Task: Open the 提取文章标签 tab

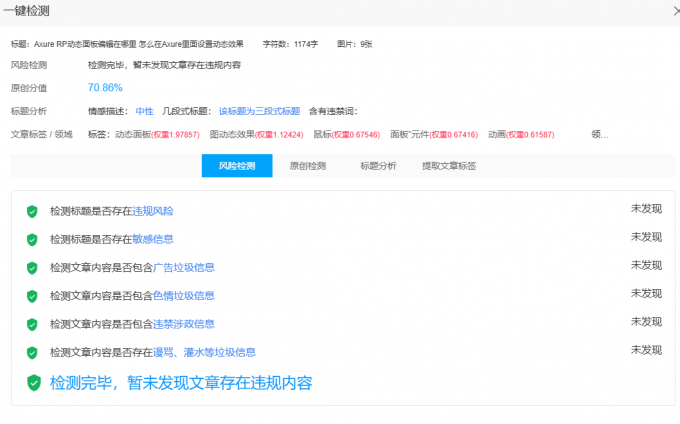Action: (x=449, y=166)
